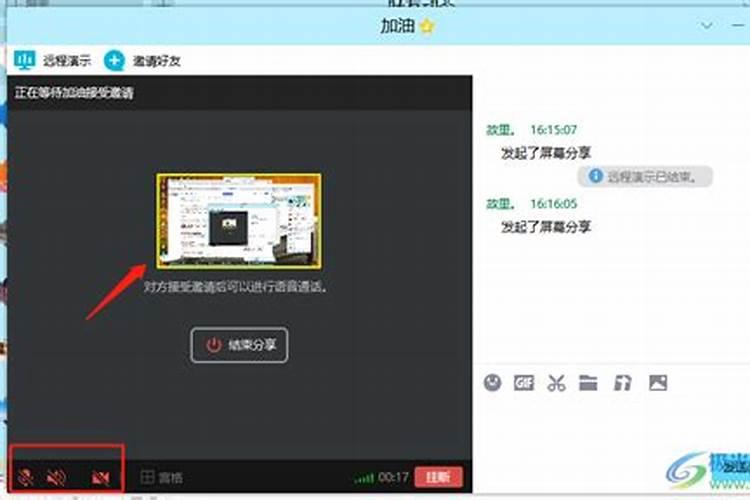Image resolution: width=750 pixels, height=500 pixels.
Task: Click the star next to 加油 title
Action: point(427,26)
